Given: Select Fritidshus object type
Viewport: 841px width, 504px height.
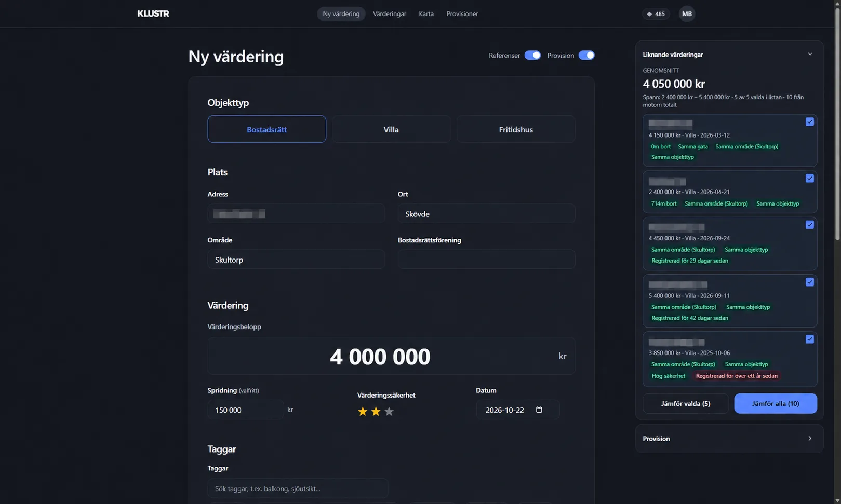Looking at the screenshot, I should click(x=516, y=129).
